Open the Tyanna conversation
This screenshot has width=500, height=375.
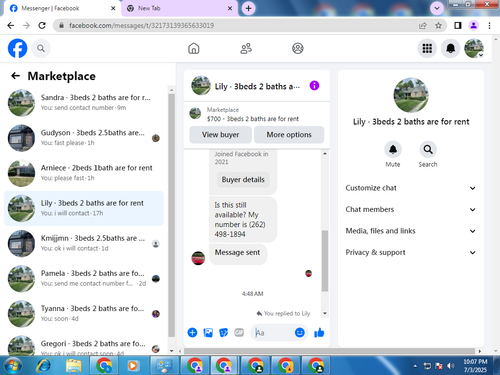(83, 314)
